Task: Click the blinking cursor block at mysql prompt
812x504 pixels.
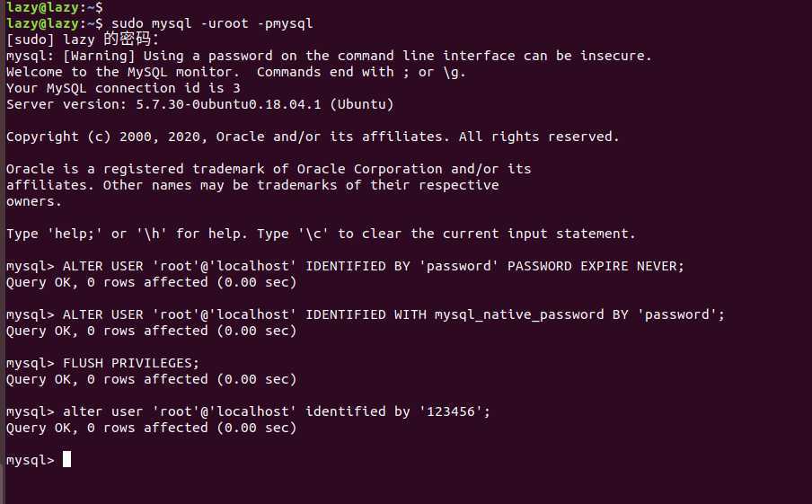Action: click(x=66, y=459)
